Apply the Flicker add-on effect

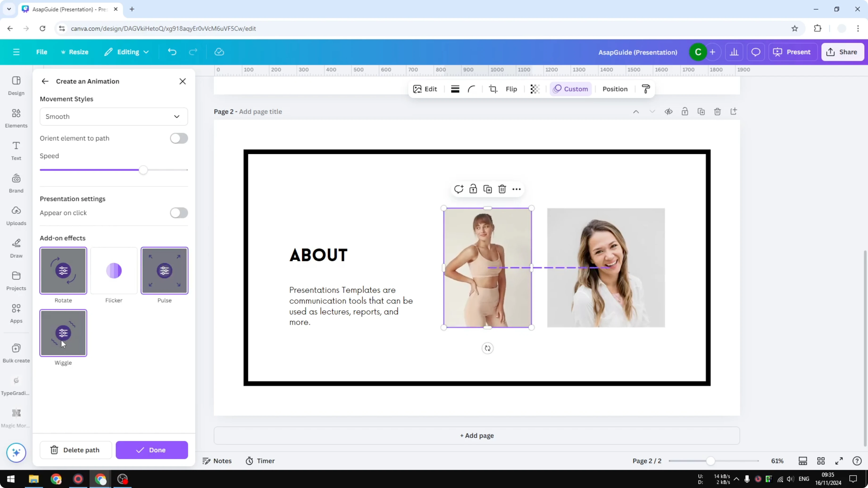[x=113, y=270]
